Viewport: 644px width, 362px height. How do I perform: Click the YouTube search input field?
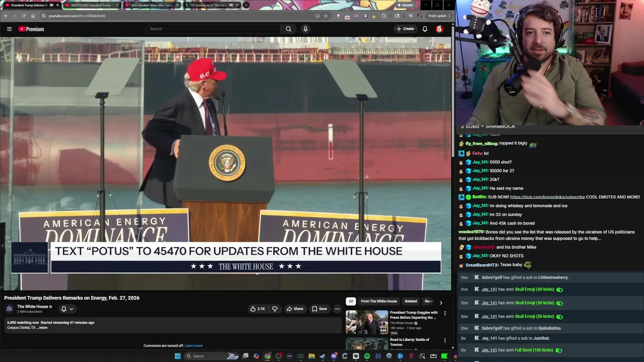(214, 29)
